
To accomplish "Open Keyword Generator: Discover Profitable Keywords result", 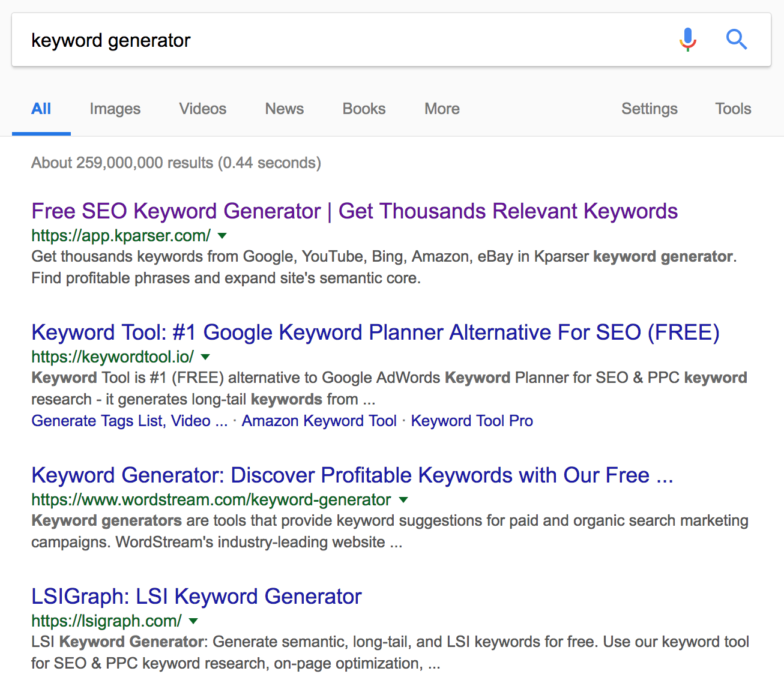I will pos(352,475).
